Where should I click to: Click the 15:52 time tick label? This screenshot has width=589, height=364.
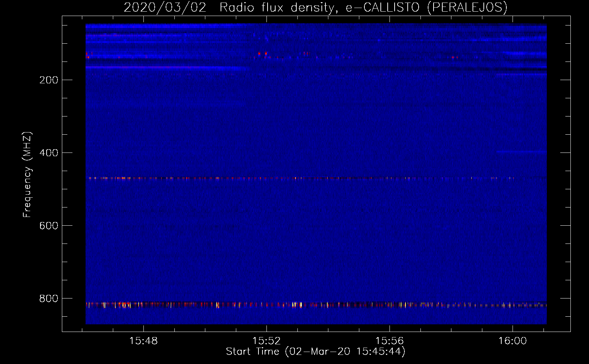(266, 341)
